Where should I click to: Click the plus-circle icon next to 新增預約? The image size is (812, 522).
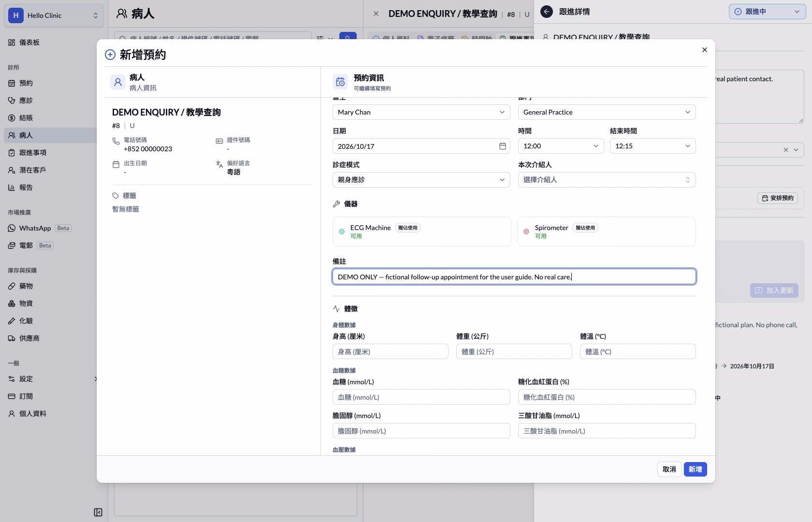110,55
